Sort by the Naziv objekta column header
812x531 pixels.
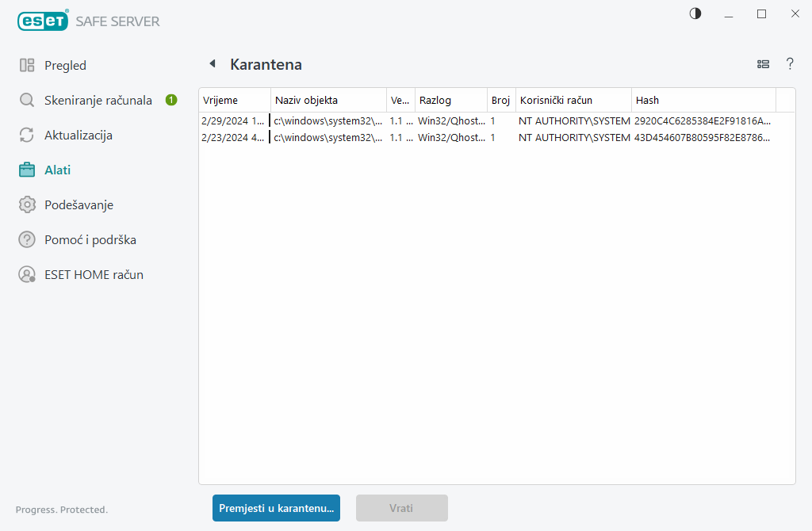(328, 100)
